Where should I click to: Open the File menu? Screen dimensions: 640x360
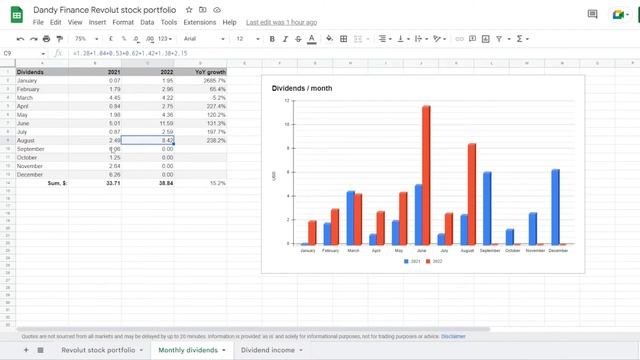pos(38,22)
